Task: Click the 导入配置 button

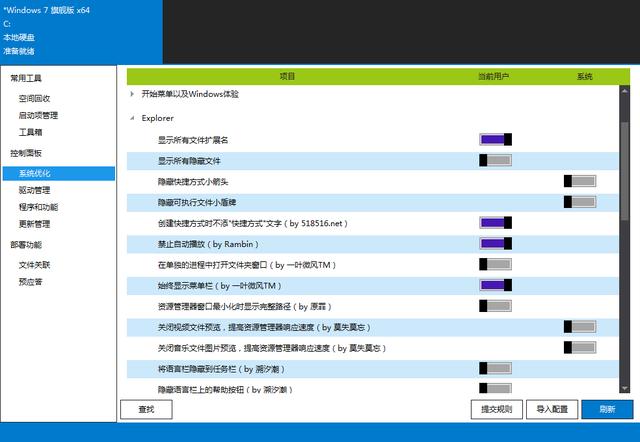Action: tap(552, 409)
